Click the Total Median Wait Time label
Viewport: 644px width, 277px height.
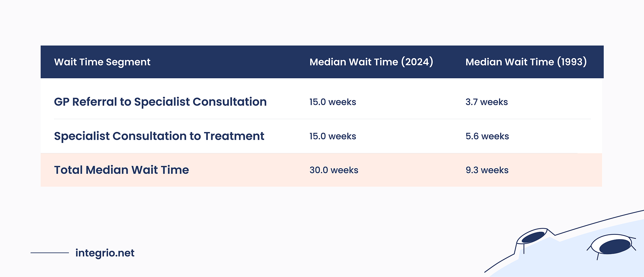[122, 170]
